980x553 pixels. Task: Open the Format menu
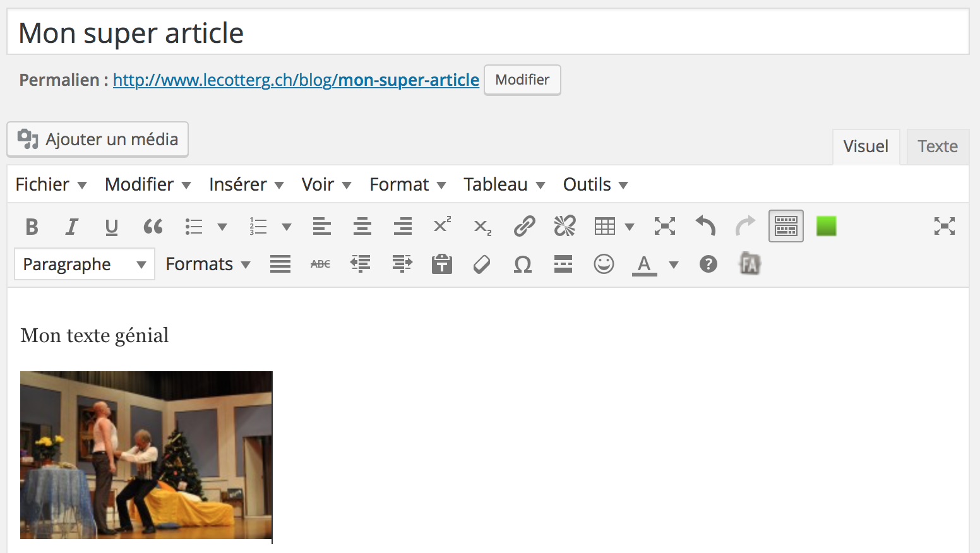point(408,184)
